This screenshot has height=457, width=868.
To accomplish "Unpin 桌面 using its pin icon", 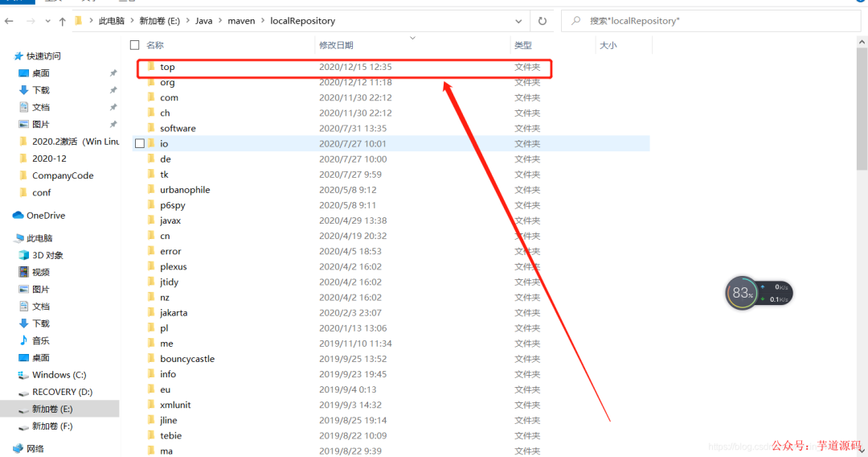I will coord(113,73).
